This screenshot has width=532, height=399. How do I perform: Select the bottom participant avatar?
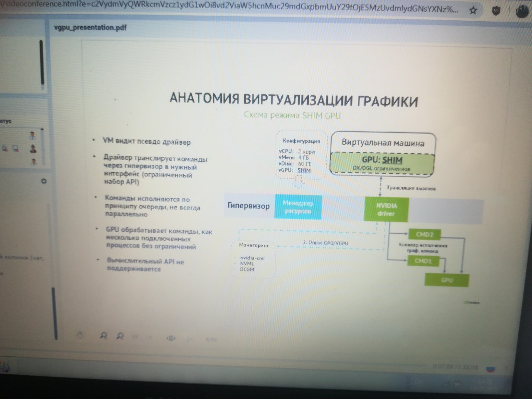(34, 161)
